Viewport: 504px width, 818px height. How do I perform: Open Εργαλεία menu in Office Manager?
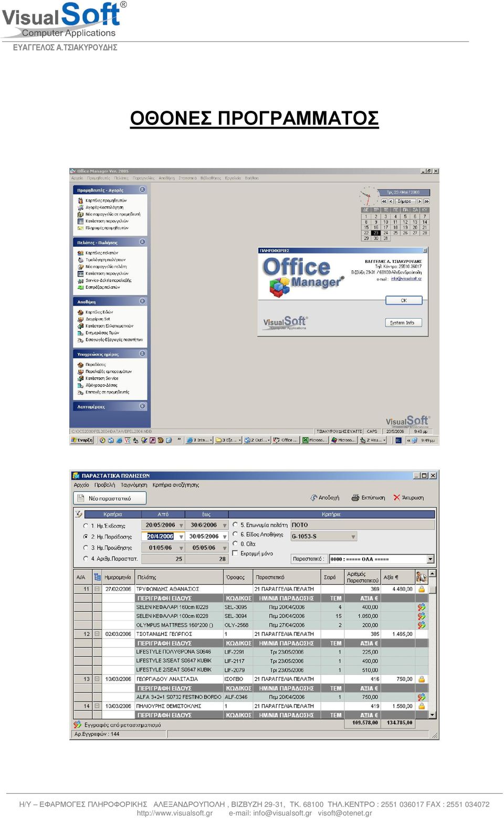233,179
